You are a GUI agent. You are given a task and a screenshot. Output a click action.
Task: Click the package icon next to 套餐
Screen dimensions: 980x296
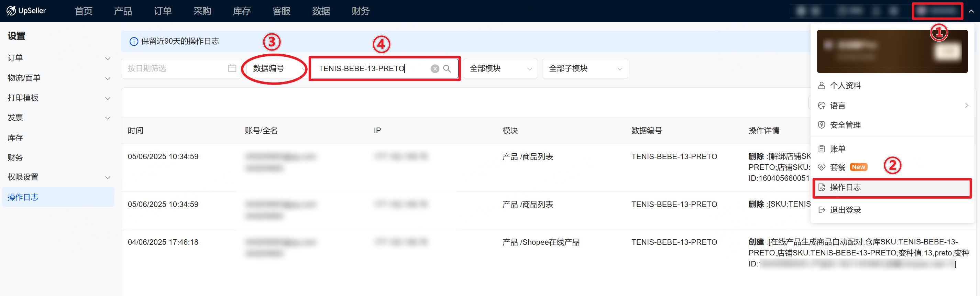tap(821, 167)
